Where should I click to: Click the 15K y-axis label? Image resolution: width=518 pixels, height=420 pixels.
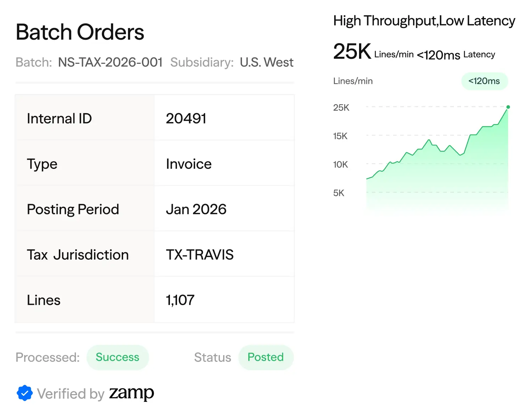pos(340,136)
